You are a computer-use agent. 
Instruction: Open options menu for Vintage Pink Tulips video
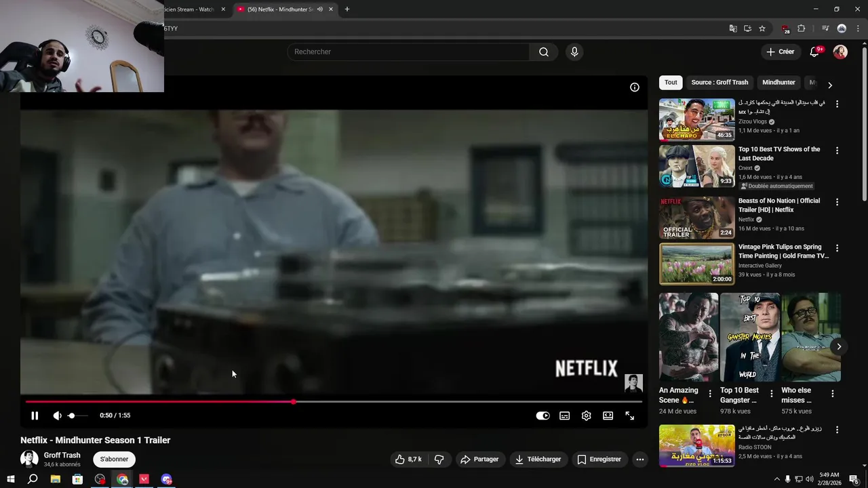point(837,248)
